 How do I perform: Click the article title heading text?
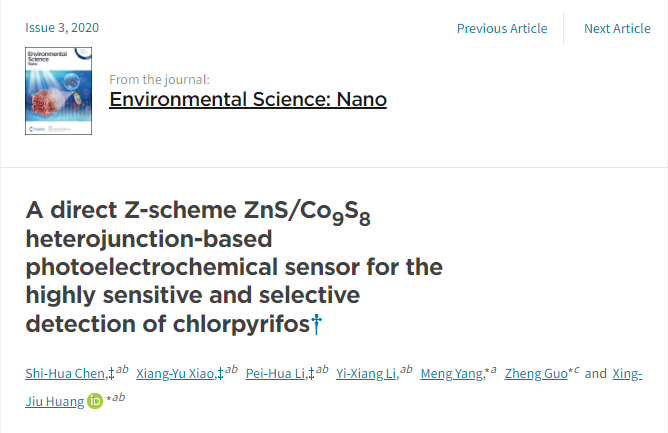[234, 267]
